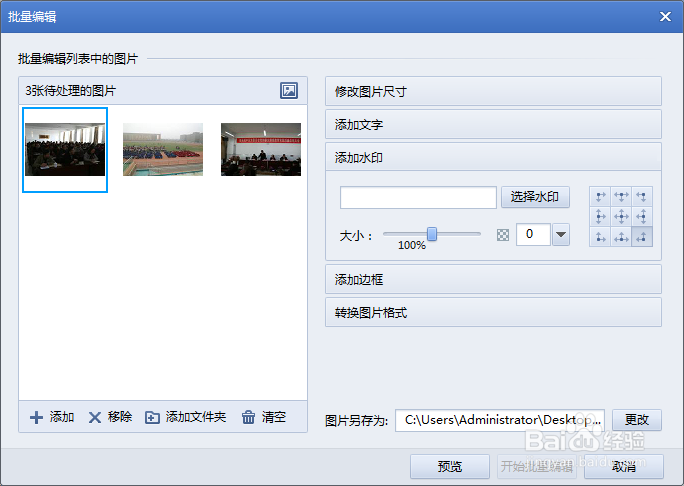Set watermark position to top-center
The image size is (684, 486).
(x=621, y=196)
